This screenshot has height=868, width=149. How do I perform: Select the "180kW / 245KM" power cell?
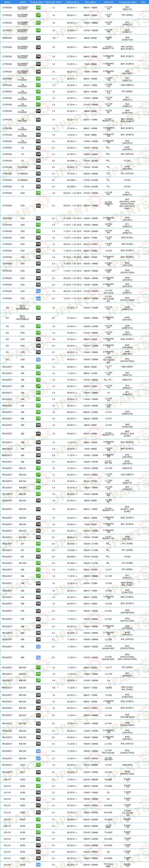click(x=90, y=786)
